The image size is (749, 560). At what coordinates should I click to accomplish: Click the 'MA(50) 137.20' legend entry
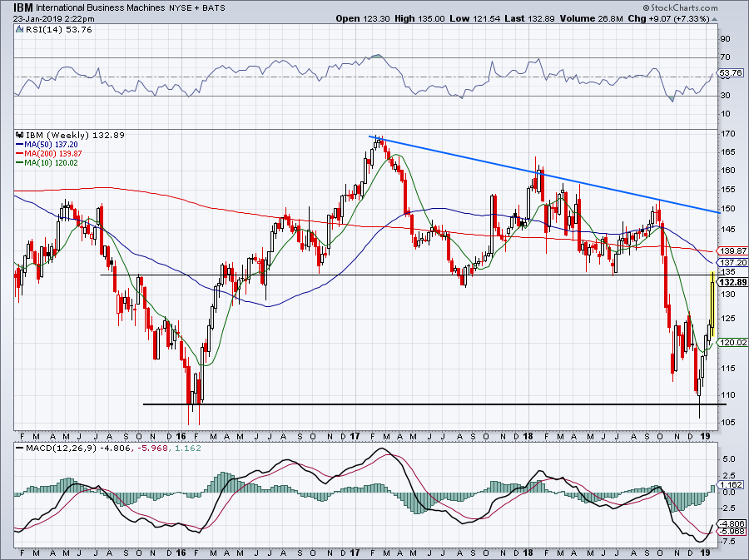coord(51,145)
